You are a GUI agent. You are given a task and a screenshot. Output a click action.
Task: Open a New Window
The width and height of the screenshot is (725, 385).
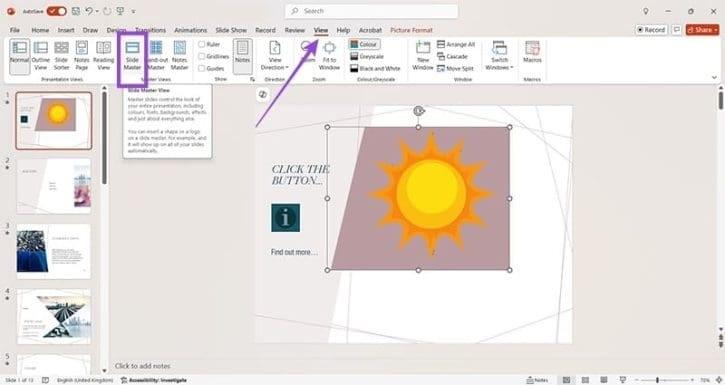click(x=423, y=55)
